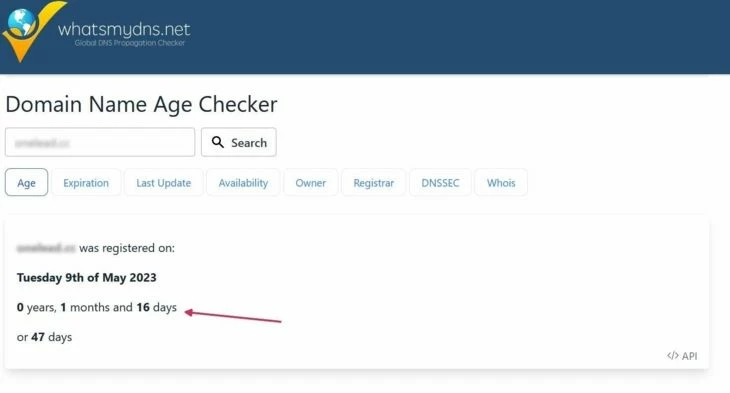Open the Owner tab
This screenshot has width=730, height=393.
311,183
